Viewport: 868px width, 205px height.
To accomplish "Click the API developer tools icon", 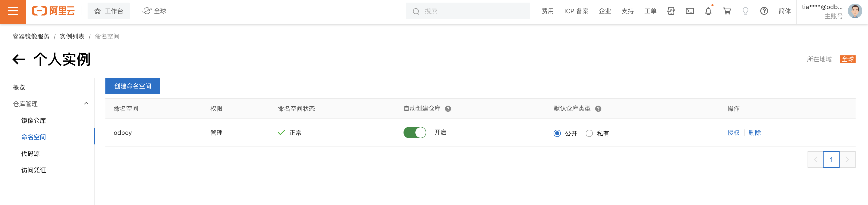I will (x=671, y=11).
